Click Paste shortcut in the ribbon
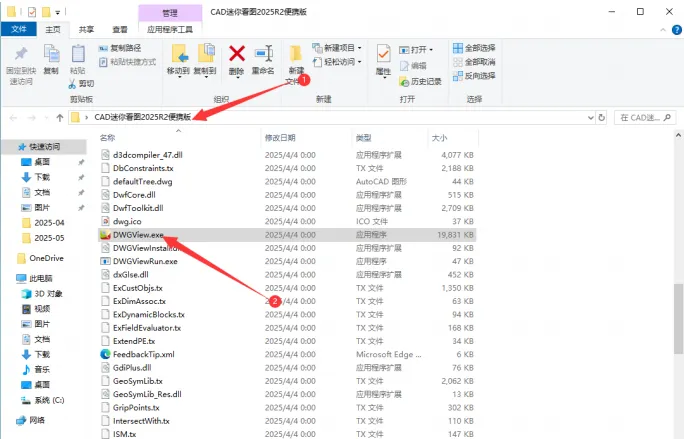 click(x=127, y=62)
